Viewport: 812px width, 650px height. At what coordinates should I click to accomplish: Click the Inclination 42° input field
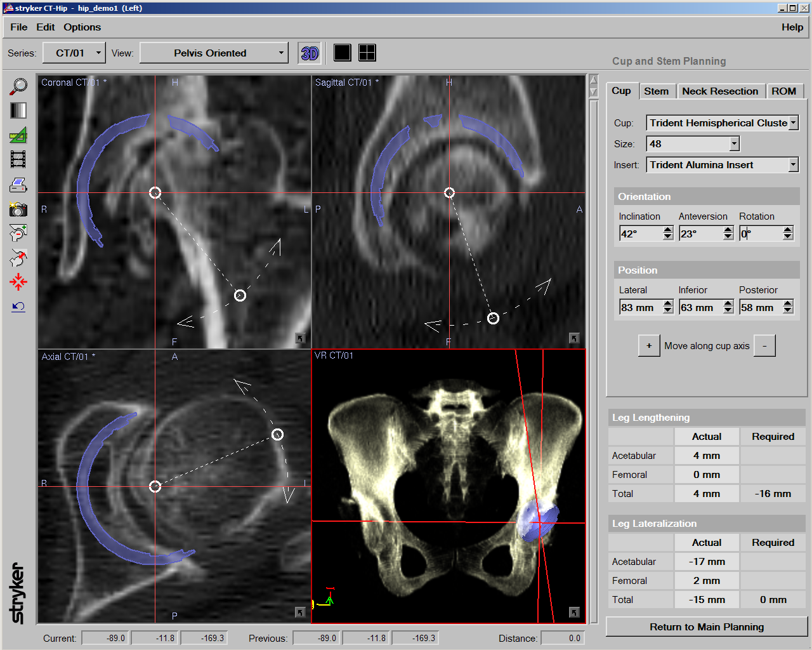[641, 234]
